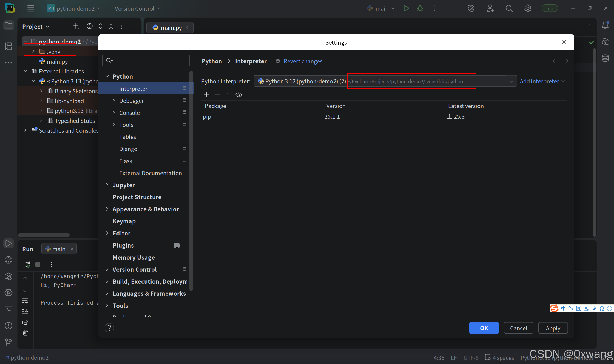Image resolution: width=614 pixels, height=364 pixels.
Task: Expand the .venv folder
Action: point(33,52)
